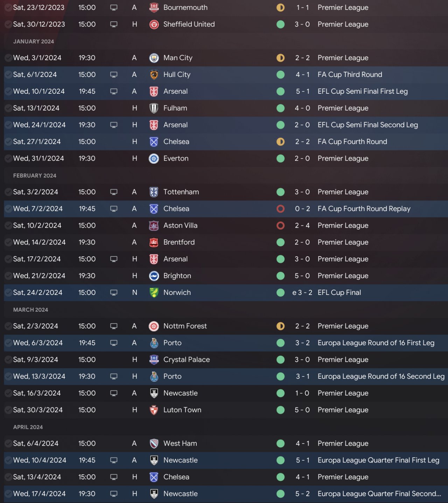Image resolution: width=448 pixels, height=503 pixels.
Task: Click the red loss indicator for Aston Villa
Action: coord(280,226)
